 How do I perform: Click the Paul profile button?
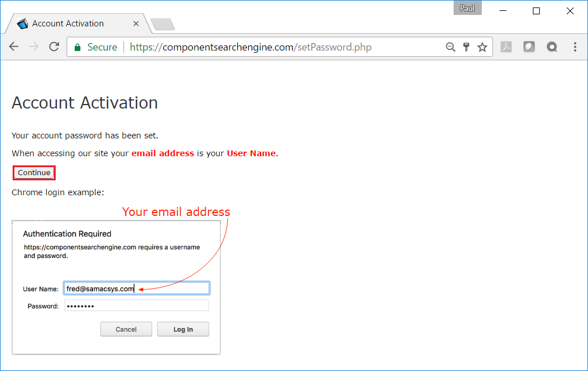coord(467,8)
